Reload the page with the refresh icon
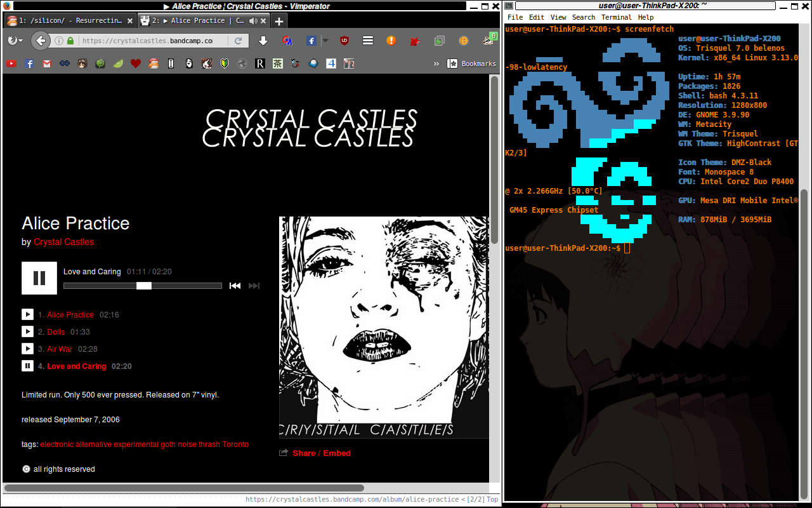812x508 pixels. [x=239, y=41]
